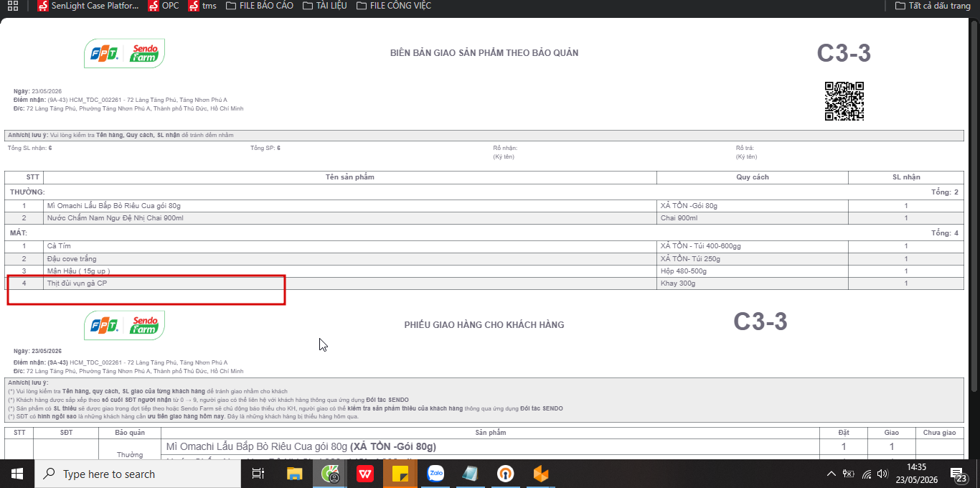Open File Explorer from the taskbar
Image resolution: width=980 pixels, height=488 pixels.
pos(295,474)
